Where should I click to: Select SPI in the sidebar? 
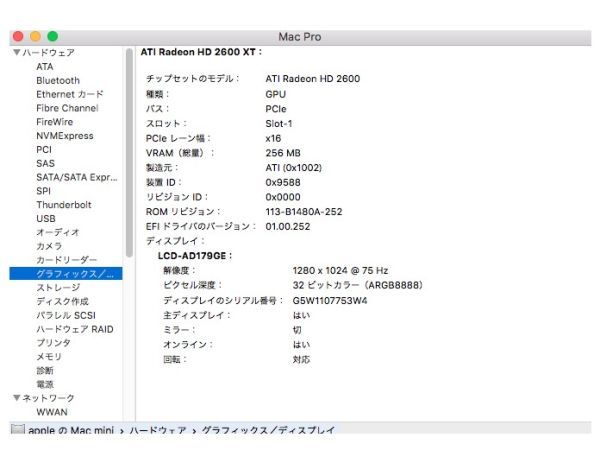[43, 191]
